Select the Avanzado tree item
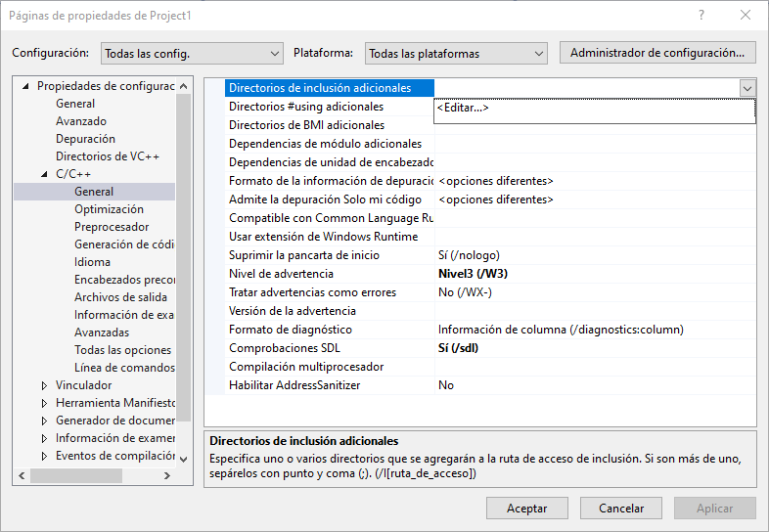Viewport: 769px width, 532px height. pyautogui.click(x=81, y=121)
